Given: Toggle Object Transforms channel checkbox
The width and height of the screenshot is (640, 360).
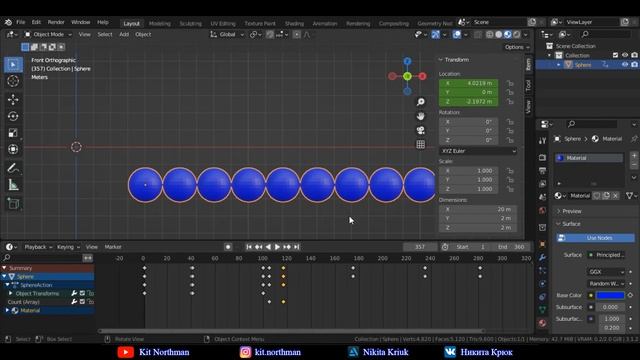Looking at the screenshot, I should point(82,293).
